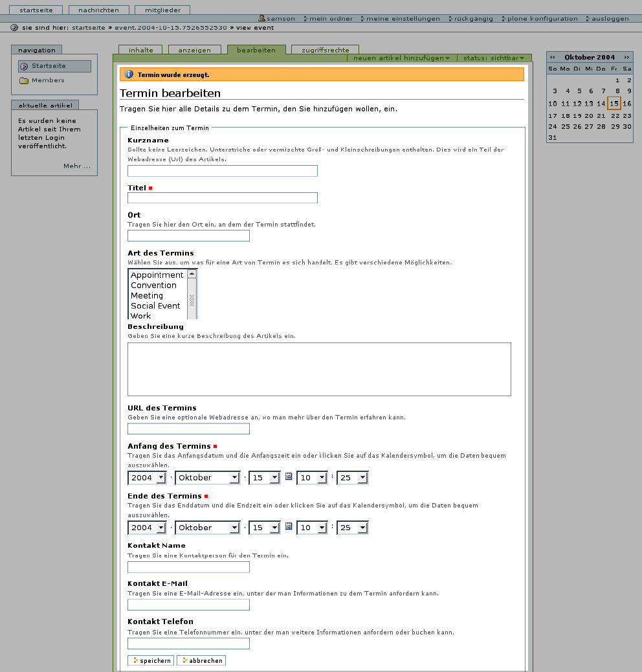Screen dimensions: 642x672
Task: Open 'status: sichtbar' workflow menu
Action: [493, 58]
